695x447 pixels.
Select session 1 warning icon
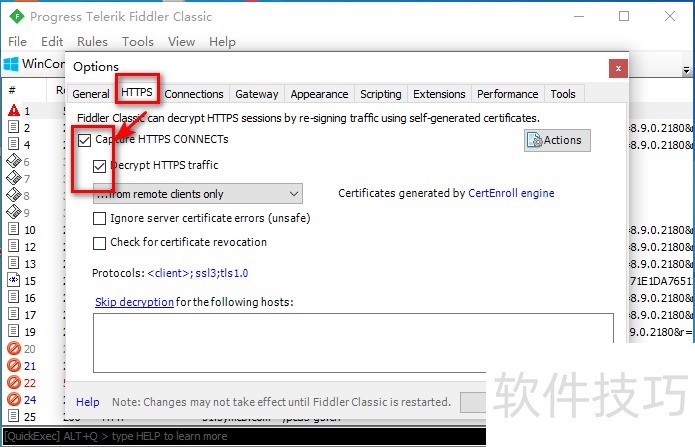14,110
